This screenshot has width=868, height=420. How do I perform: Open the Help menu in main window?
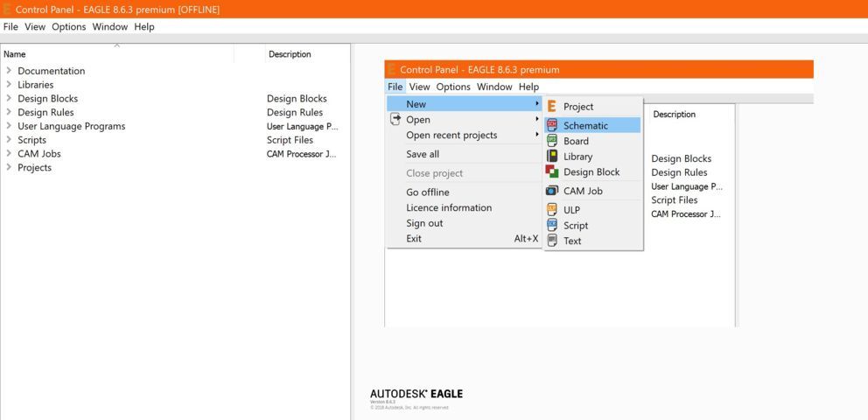point(144,26)
